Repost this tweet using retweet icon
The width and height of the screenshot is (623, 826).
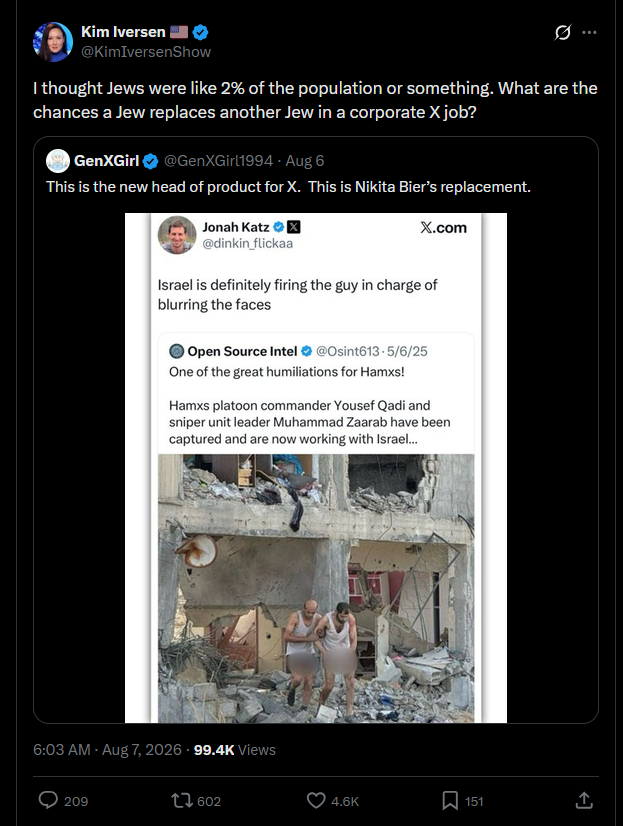(180, 801)
